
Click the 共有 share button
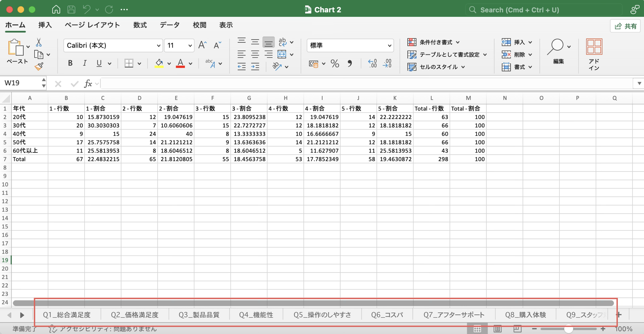625,26
